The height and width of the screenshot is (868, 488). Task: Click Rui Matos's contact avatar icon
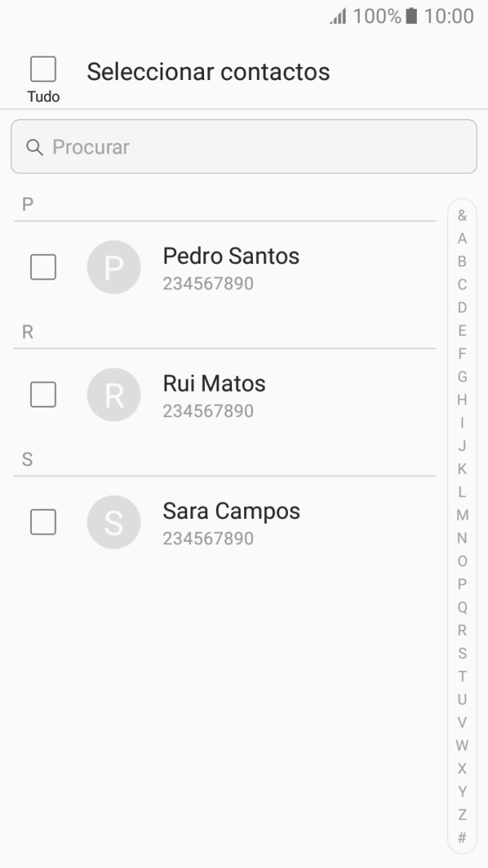[x=114, y=394]
